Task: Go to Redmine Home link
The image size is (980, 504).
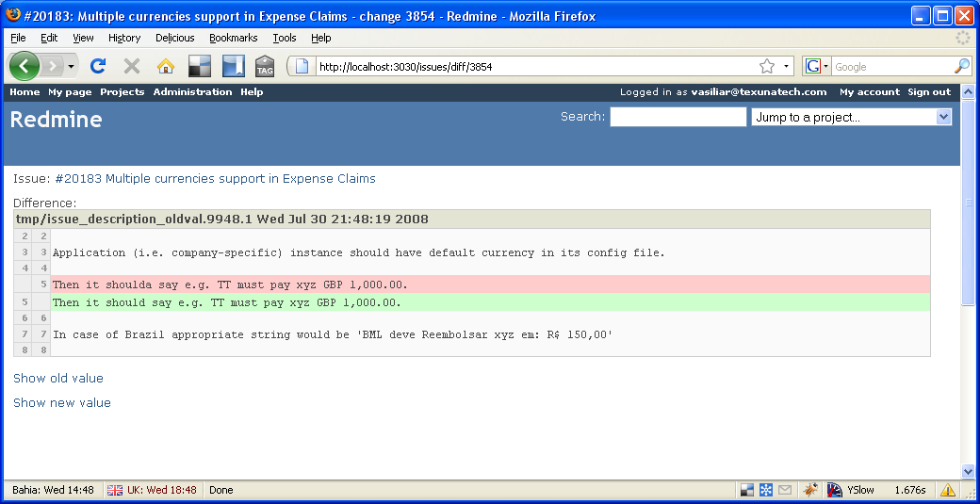Action: (25, 91)
